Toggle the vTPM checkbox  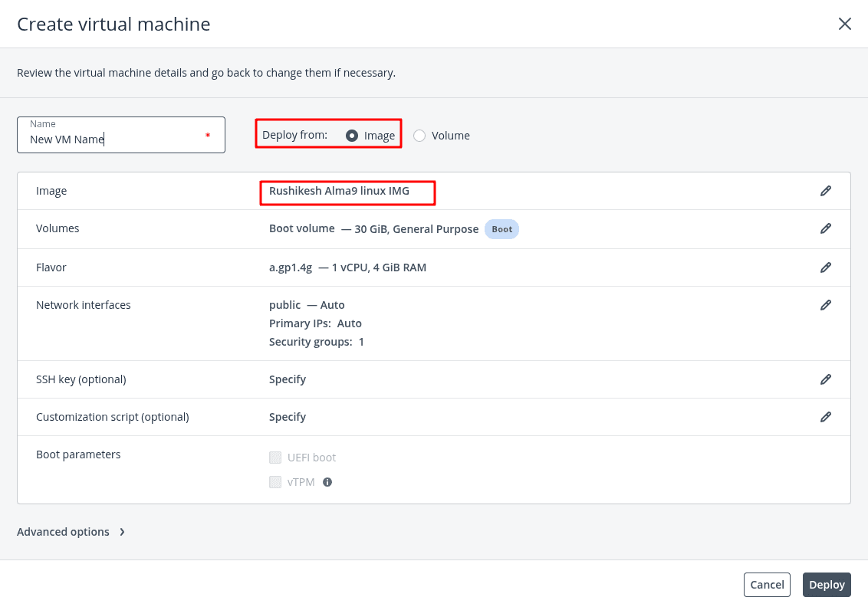pos(275,482)
